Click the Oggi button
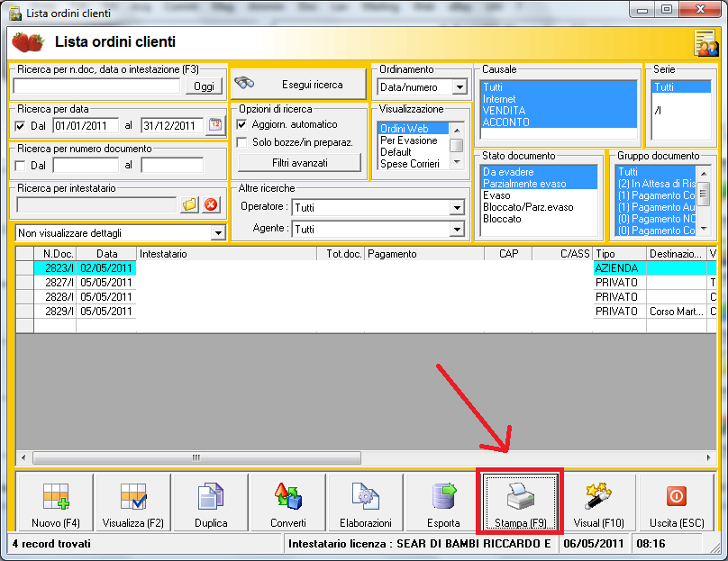The image size is (728, 561). click(204, 86)
